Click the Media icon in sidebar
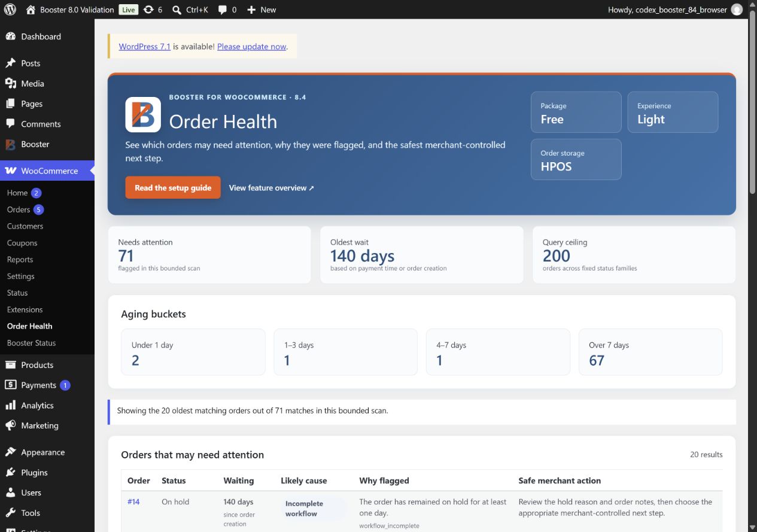Viewport: 757px width, 532px height. 10,83
